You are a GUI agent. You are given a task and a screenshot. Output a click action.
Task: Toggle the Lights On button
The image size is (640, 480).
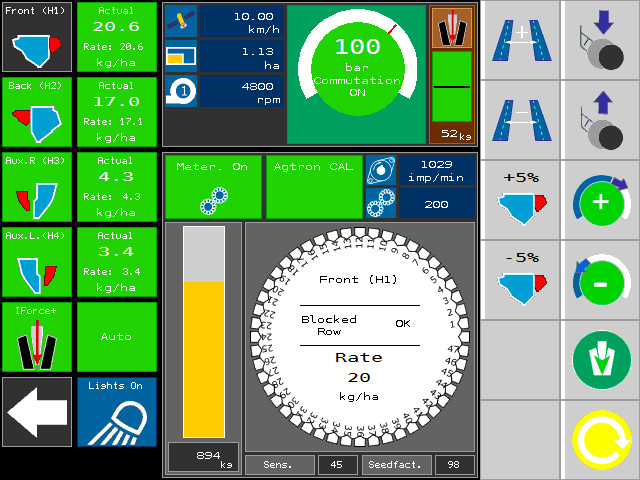pos(117,411)
